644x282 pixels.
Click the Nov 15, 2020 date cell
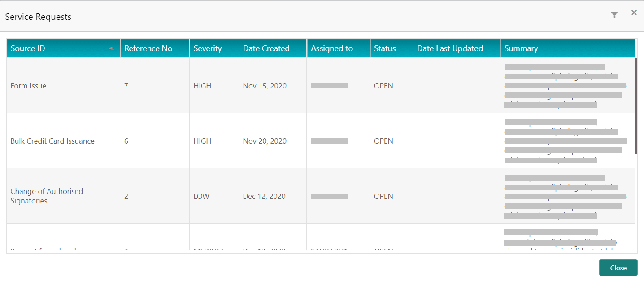[x=265, y=86]
